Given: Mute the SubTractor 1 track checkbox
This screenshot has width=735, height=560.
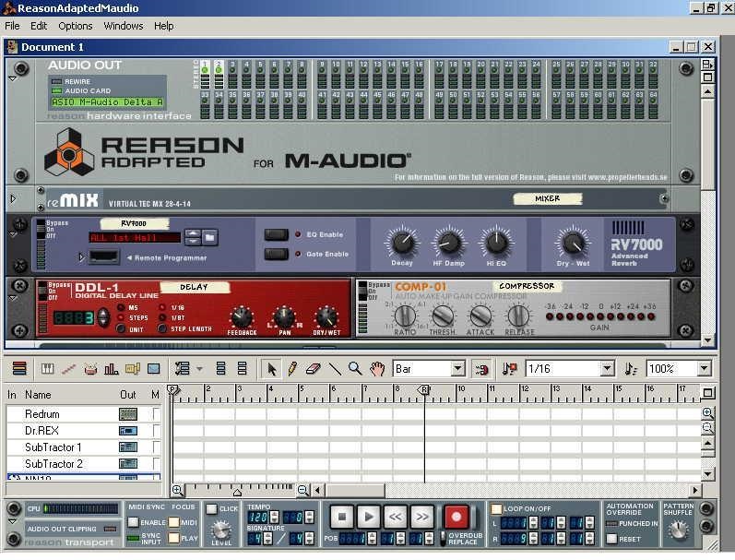Looking at the screenshot, I should click(156, 447).
